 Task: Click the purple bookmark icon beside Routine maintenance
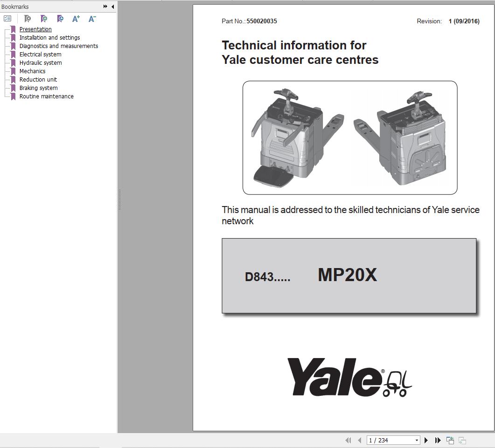tap(13, 96)
